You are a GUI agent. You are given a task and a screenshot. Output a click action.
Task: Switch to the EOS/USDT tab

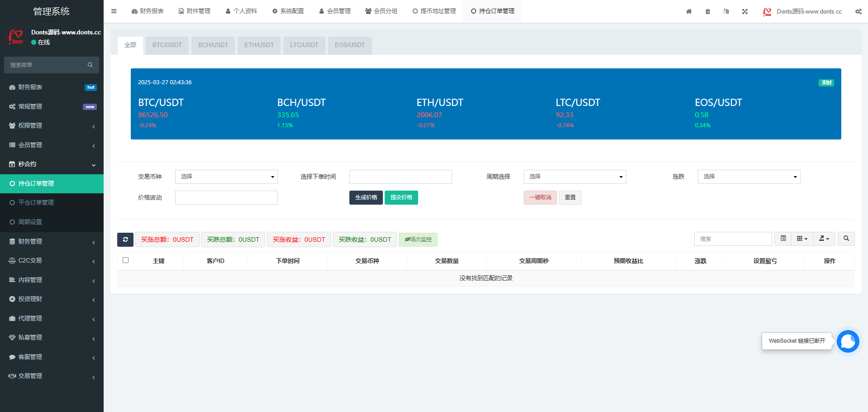pos(350,45)
